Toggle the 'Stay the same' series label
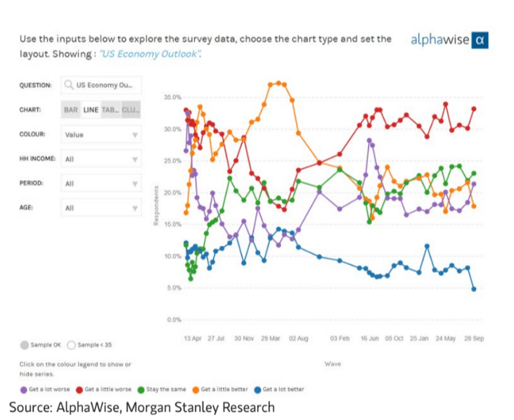The width and height of the screenshot is (514, 420). pyautogui.click(x=166, y=388)
